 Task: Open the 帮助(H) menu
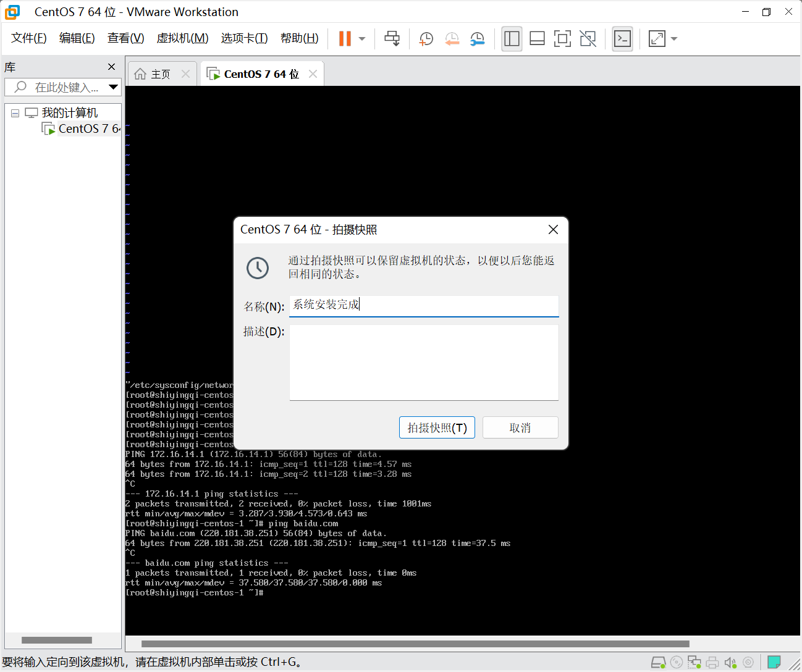click(299, 38)
